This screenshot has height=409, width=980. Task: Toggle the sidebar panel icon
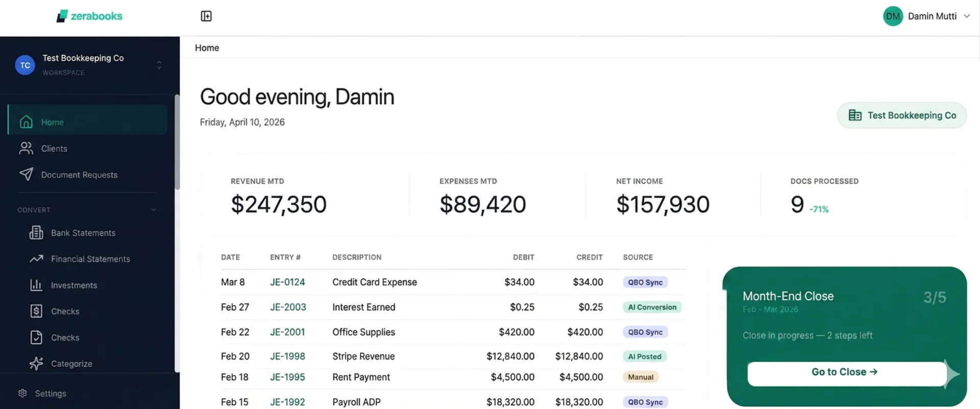[206, 16]
